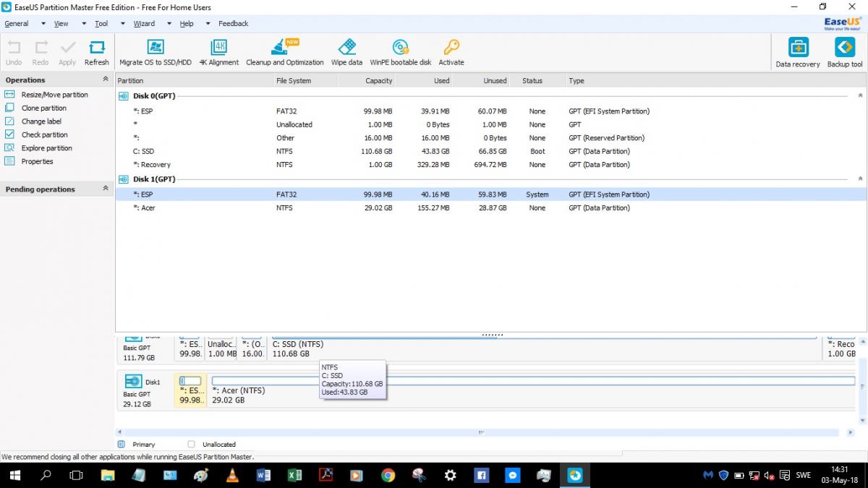Click the Feedback menu item
This screenshot has width=868, height=488.
click(234, 23)
